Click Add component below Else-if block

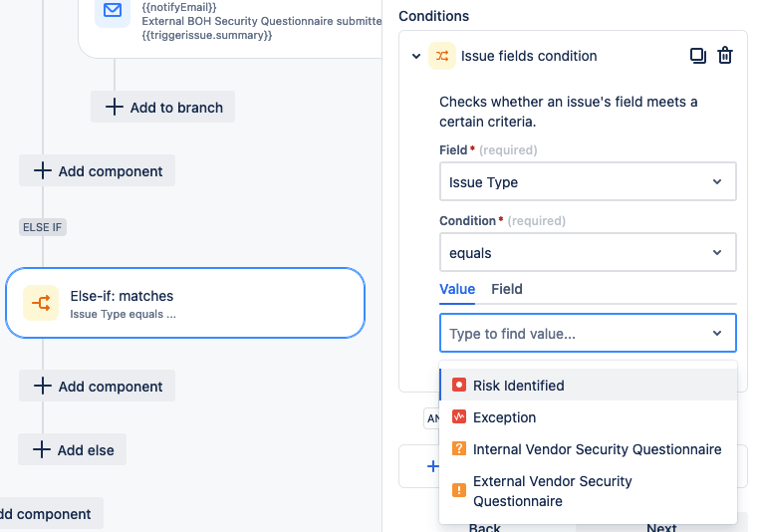click(x=97, y=387)
